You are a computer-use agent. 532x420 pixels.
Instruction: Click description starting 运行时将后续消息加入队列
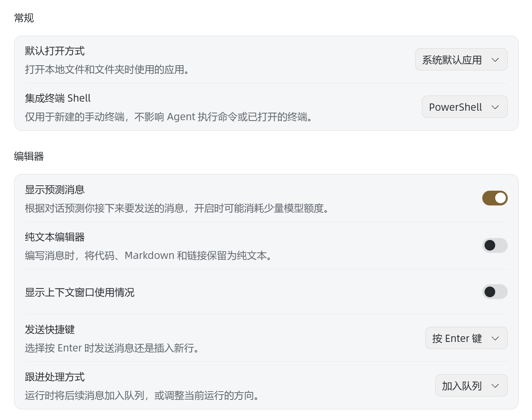(x=142, y=395)
